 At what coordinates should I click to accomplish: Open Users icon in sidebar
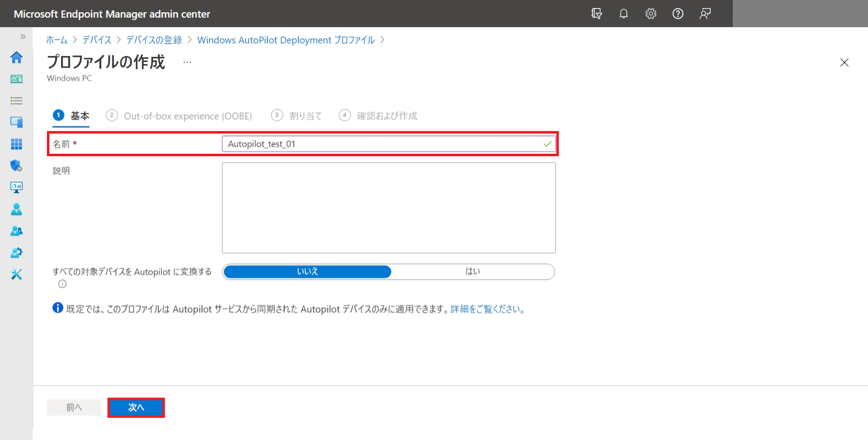(x=17, y=209)
